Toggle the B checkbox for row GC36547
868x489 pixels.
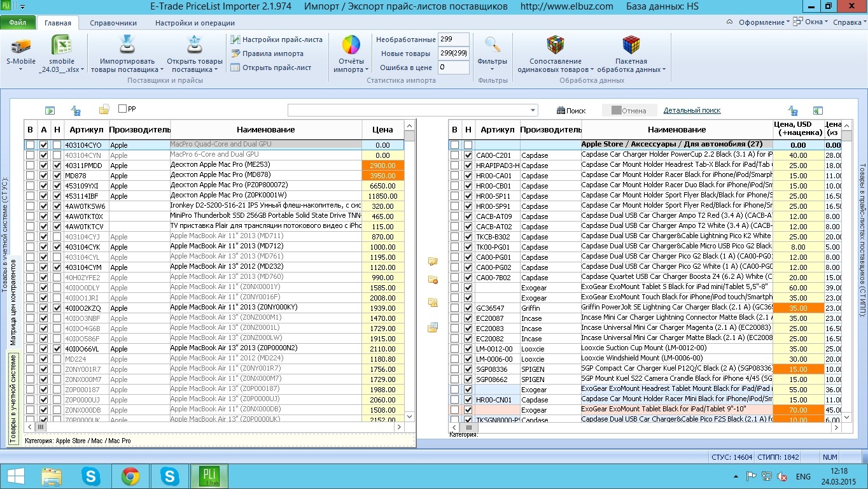point(454,308)
